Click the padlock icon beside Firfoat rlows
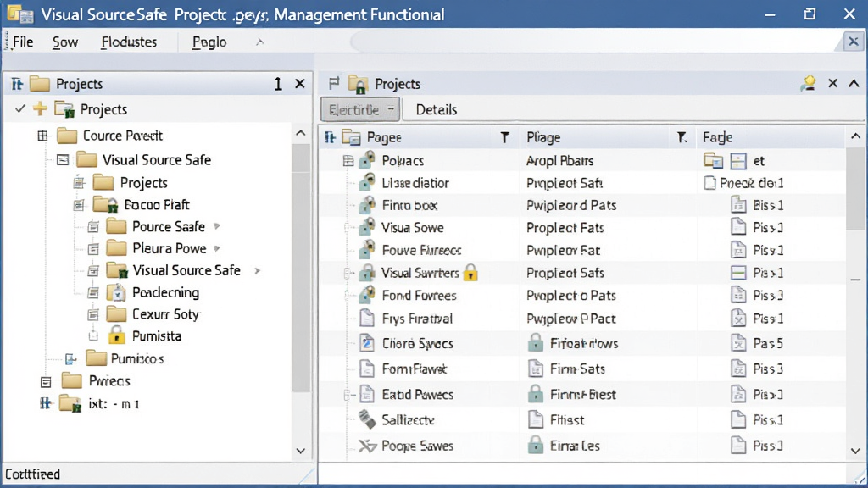868x488 pixels. pos(536,344)
